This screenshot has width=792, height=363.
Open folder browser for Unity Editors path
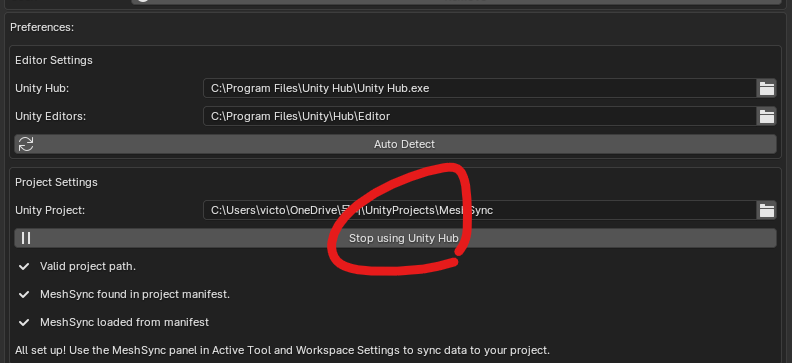pos(767,117)
